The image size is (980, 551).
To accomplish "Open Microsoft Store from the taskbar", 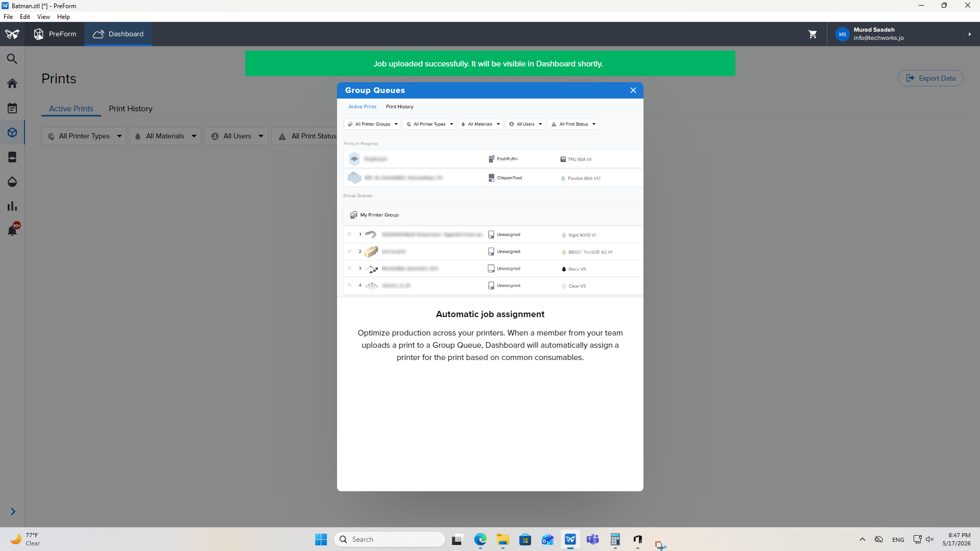I will (x=525, y=540).
